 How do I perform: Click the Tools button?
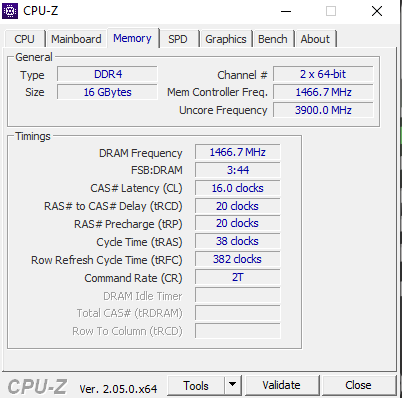(196, 386)
